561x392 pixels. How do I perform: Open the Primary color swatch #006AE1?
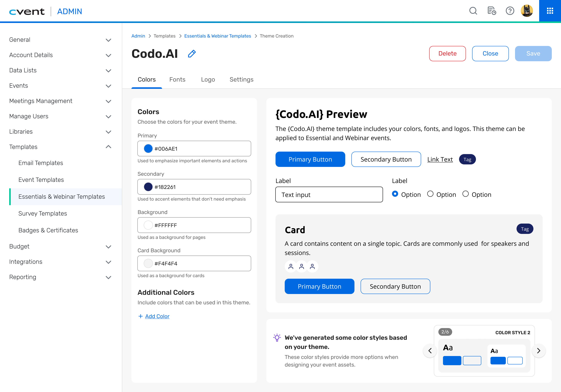click(148, 149)
